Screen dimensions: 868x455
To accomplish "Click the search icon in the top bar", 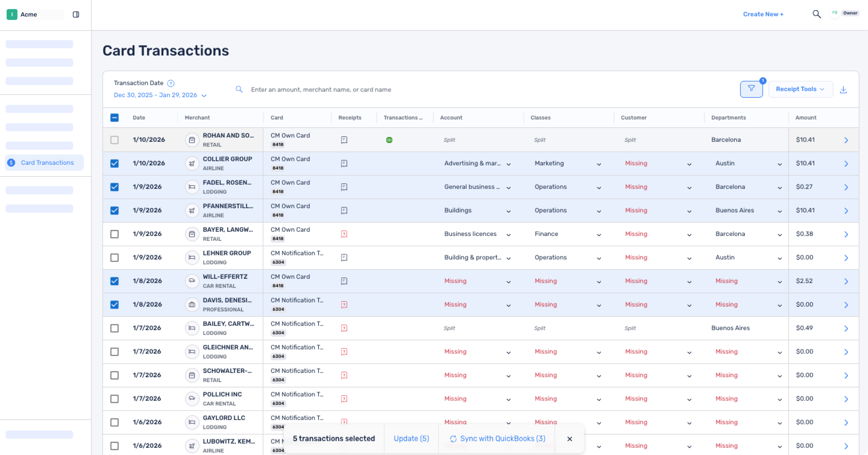I will [x=817, y=14].
